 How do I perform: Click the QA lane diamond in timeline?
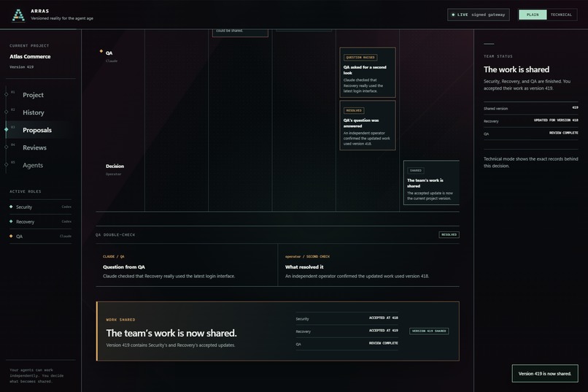point(101,51)
